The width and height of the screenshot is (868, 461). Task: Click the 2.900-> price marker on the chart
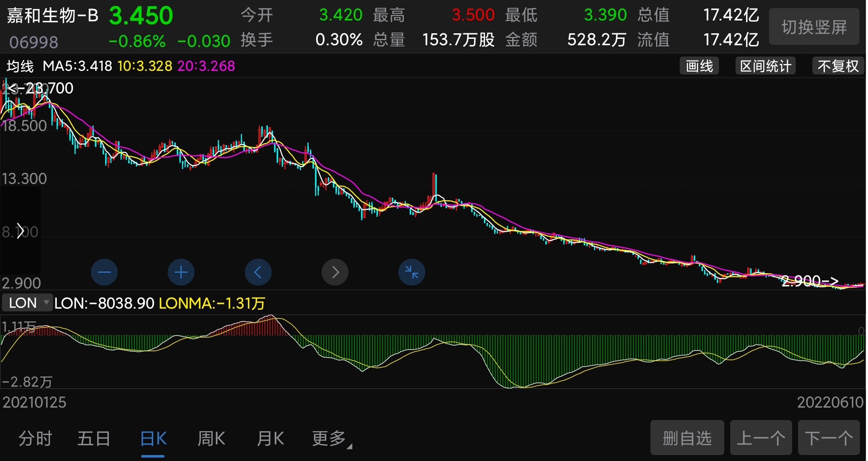click(x=810, y=281)
